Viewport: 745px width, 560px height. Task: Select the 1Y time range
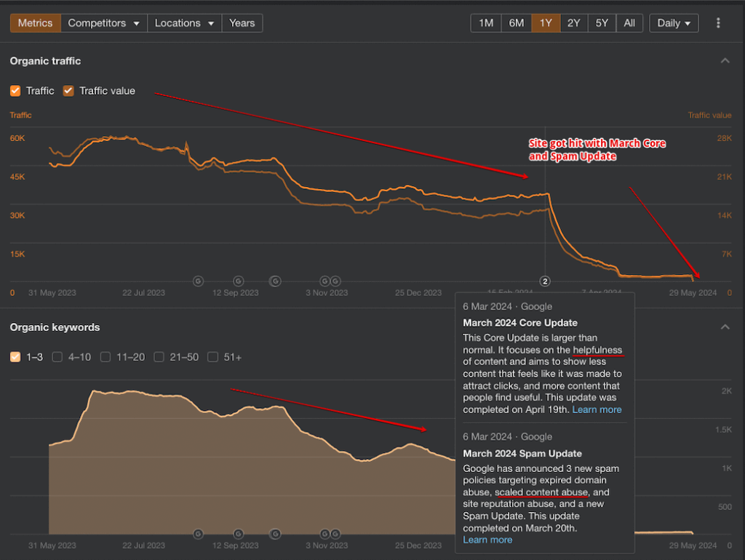pyautogui.click(x=546, y=23)
